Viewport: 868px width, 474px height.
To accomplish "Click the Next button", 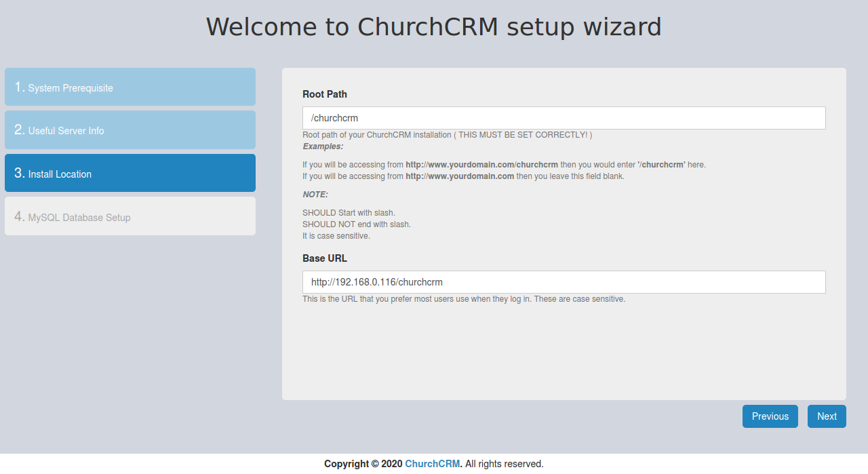I will (827, 416).
